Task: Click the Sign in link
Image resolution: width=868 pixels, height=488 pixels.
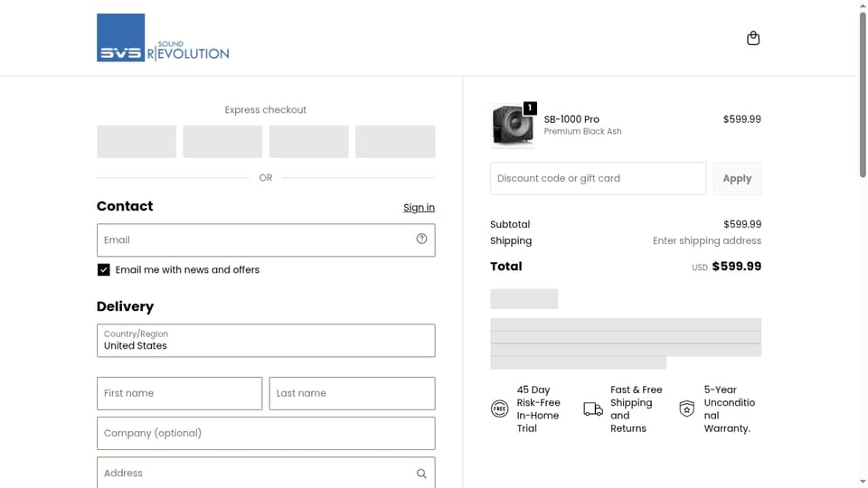Action: click(x=419, y=208)
